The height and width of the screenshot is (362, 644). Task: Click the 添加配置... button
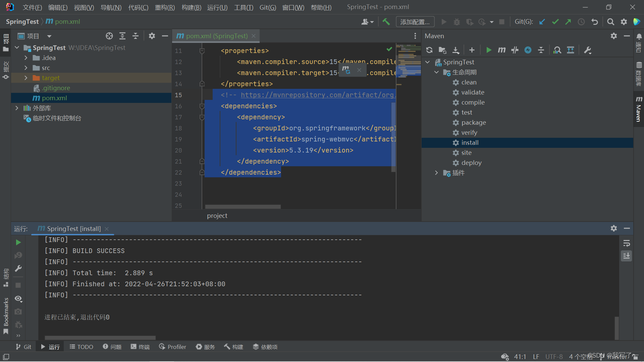coord(415,22)
